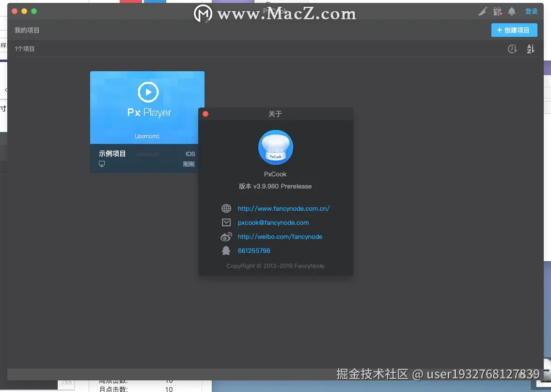551x392 pixels.
Task: Click the monitor icon under 示例项目
Action: pyautogui.click(x=102, y=164)
